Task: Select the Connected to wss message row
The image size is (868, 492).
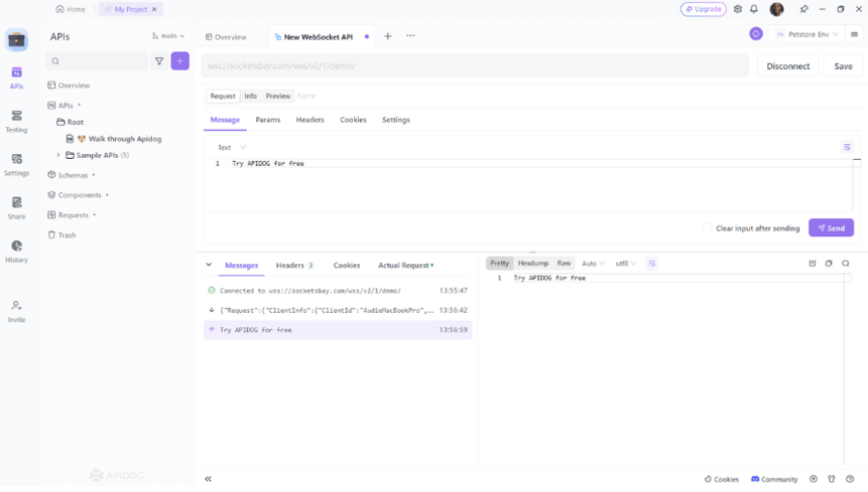Action: pos(338,291)
